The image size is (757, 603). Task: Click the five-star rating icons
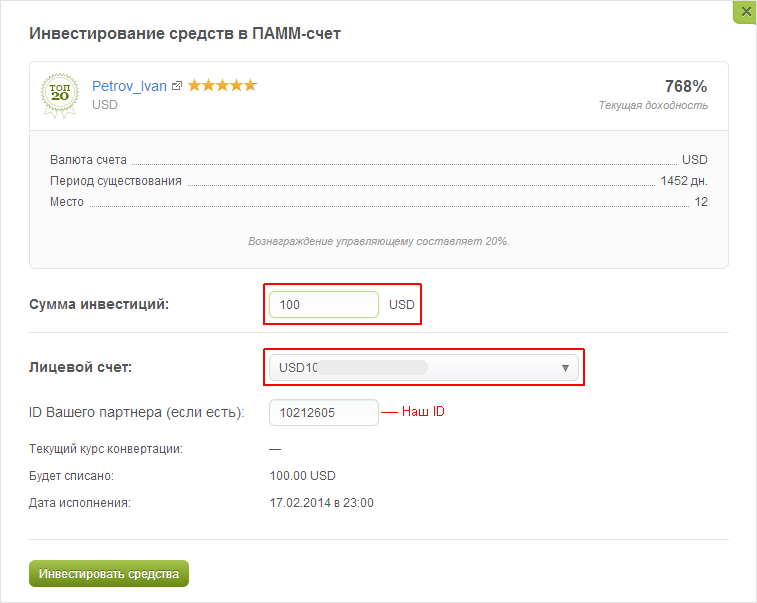point(222,85)
